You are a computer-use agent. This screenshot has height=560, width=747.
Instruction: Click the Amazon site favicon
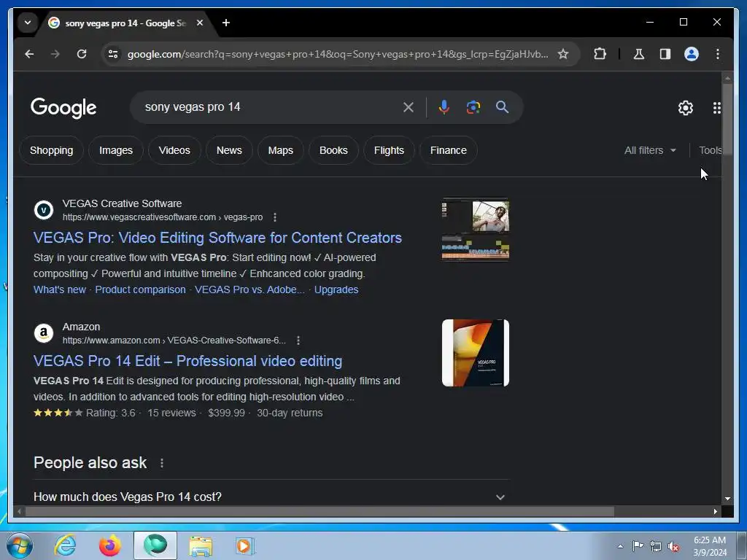[x=43, y=333]
